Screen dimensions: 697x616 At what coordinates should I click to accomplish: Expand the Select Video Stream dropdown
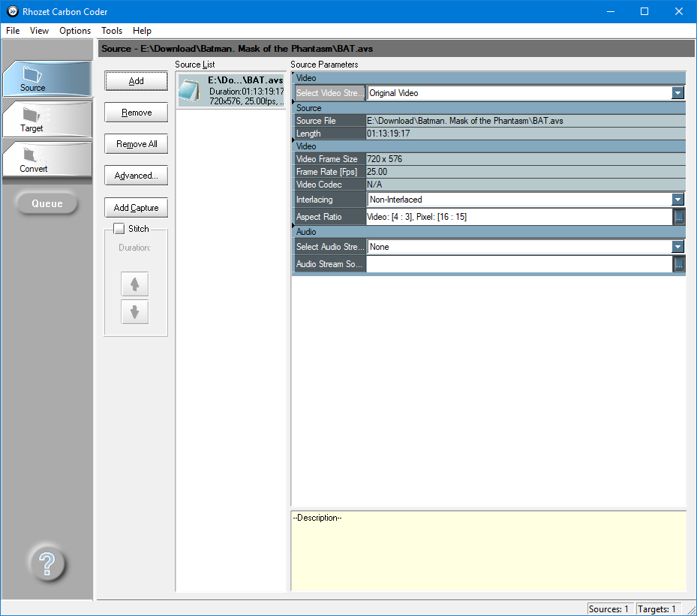[677, 93]
